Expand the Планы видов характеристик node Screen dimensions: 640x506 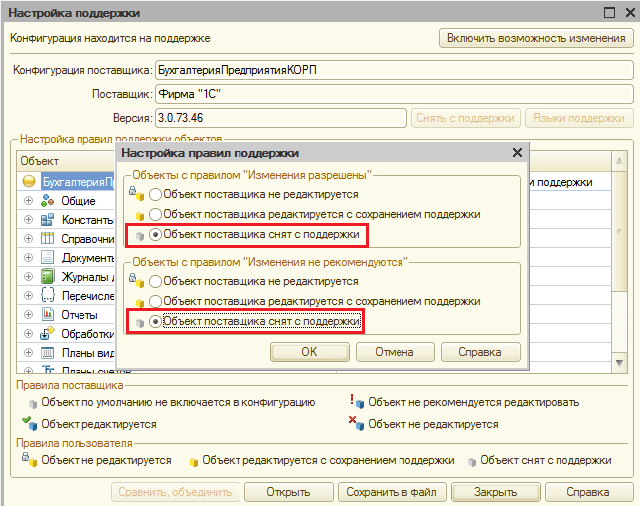click(28, 353)
